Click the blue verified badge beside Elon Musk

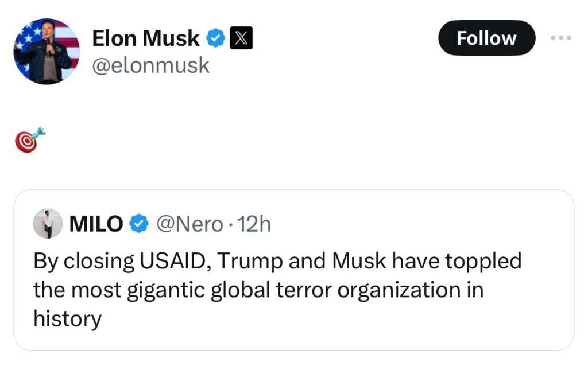click(x=216, y=38)
